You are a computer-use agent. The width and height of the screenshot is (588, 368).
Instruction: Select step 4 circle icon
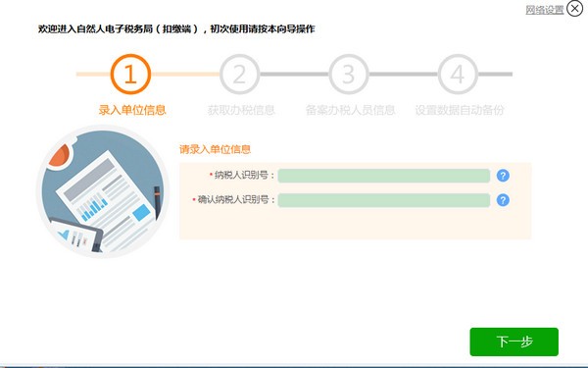pyautogui.click(x=458, y=74)
